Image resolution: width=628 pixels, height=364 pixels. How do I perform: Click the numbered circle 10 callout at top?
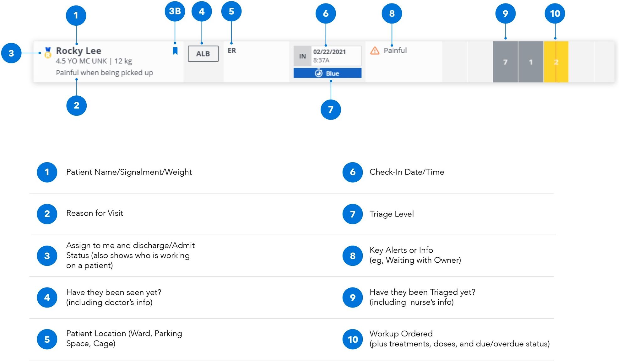tap(555, 13)
